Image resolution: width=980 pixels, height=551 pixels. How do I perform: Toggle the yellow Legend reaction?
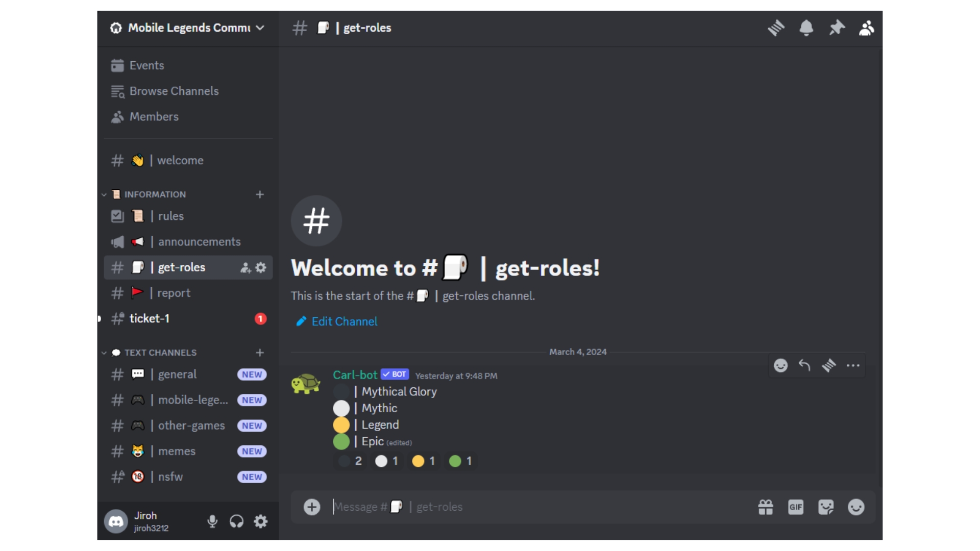pyautogui.click(x=423, y=461)
